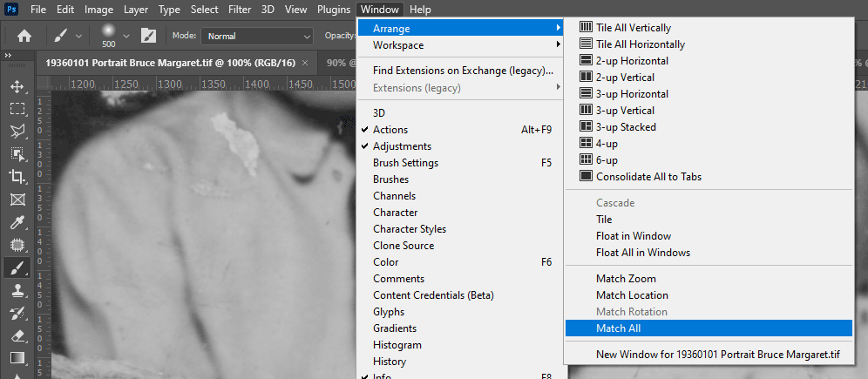
Task: Select the Rectangular Marquee tool
Action: [17, 109]
